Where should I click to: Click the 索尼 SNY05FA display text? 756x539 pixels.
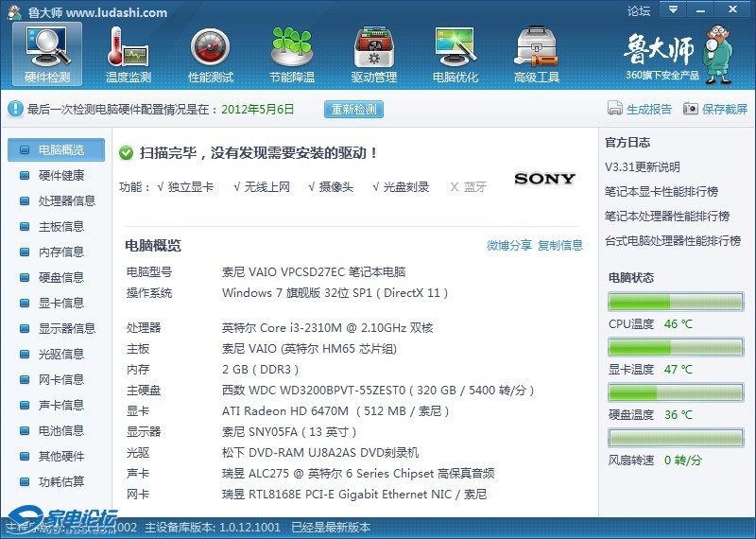pos(289,432)
